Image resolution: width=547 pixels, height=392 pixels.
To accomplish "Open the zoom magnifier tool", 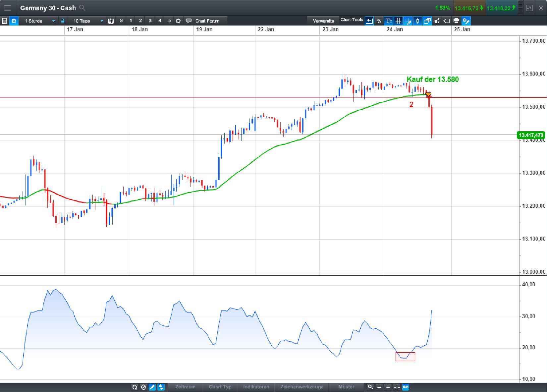I will pyautogui.click(x=370, y=387).
